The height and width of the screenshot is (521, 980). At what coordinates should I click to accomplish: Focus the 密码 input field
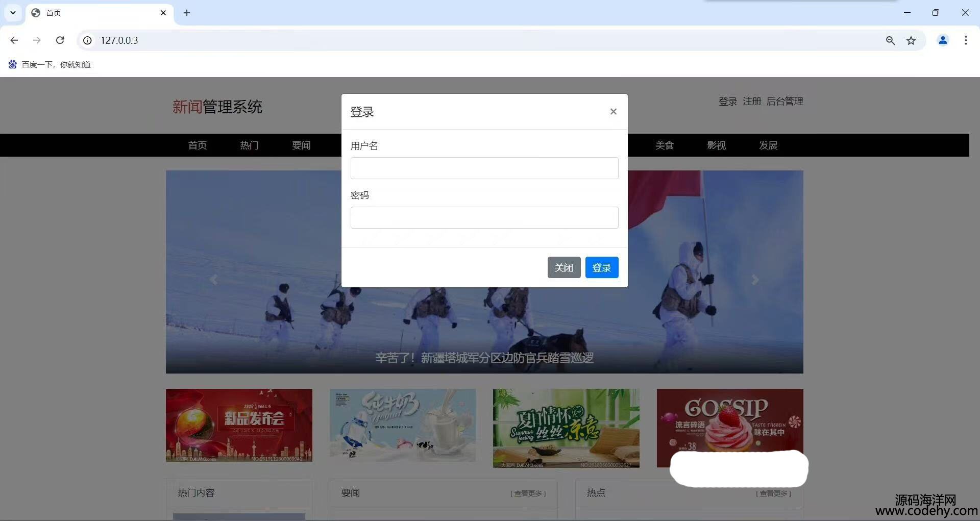point(484,218)
